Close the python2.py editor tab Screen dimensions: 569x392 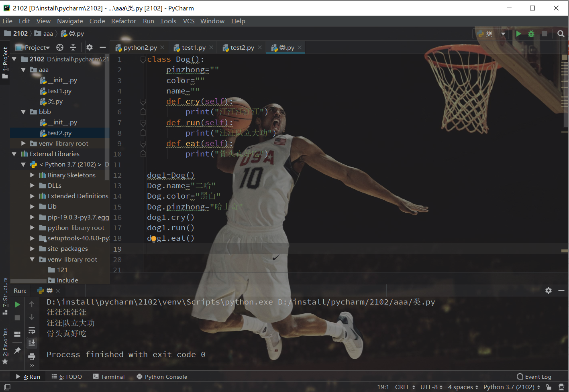tap(162, 47)
